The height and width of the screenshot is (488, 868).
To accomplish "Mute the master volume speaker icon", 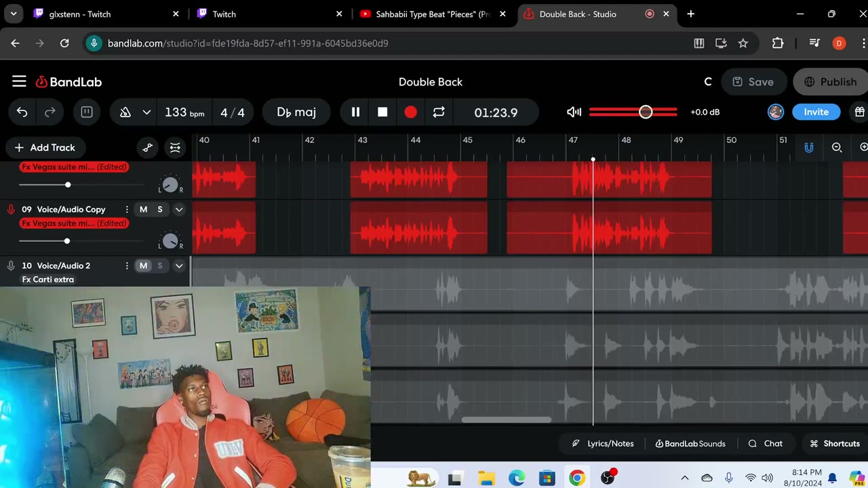I will [x=574, y=113].
